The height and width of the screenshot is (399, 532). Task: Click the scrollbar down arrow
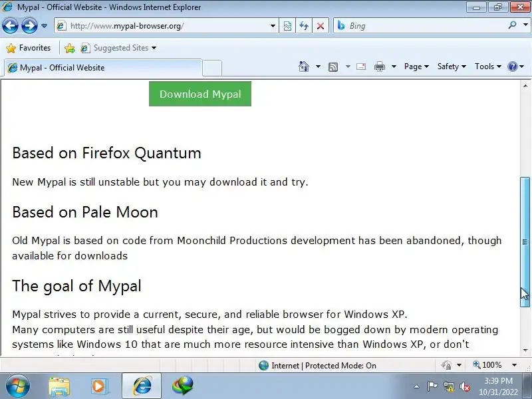(x=525, y=350)
